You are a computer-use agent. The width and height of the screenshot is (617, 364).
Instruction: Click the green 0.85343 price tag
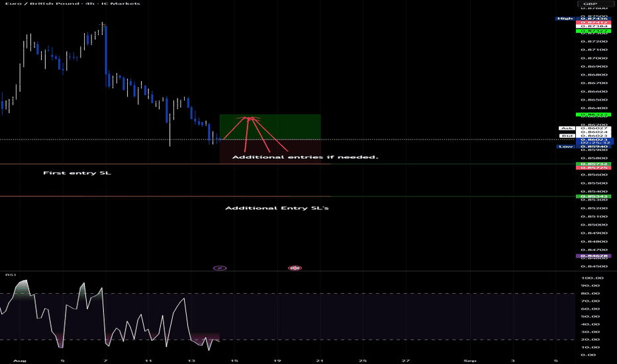593,197
